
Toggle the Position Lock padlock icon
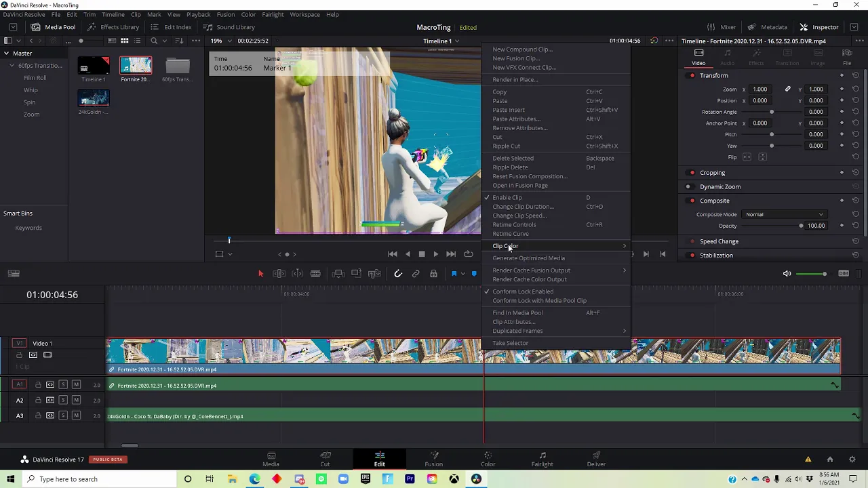coord(433,274)
